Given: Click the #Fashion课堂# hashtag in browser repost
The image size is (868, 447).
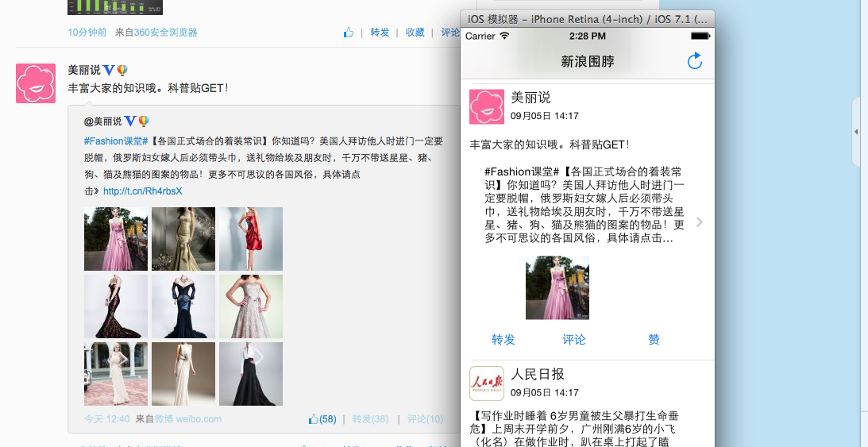Looking at the screenshot, I should coord(116,141).
